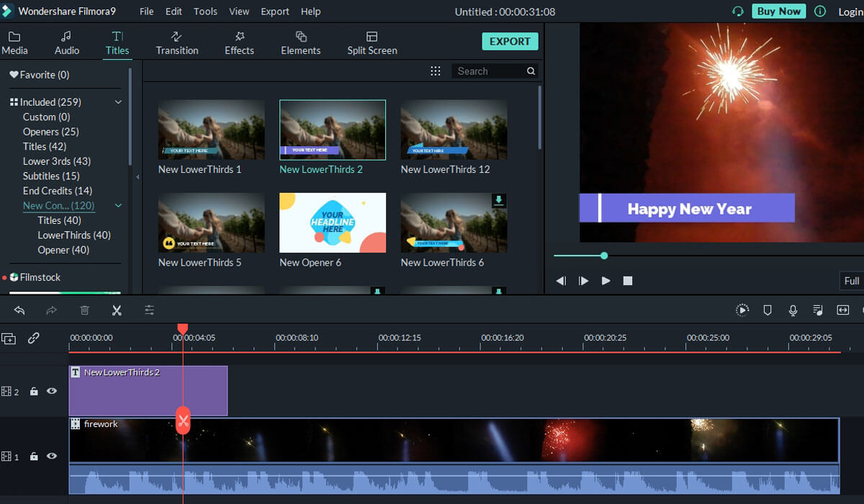This screenshot has height=504, width=864.
Task: Select New Opener 6 thumbnail
Action: pos(332,222)
